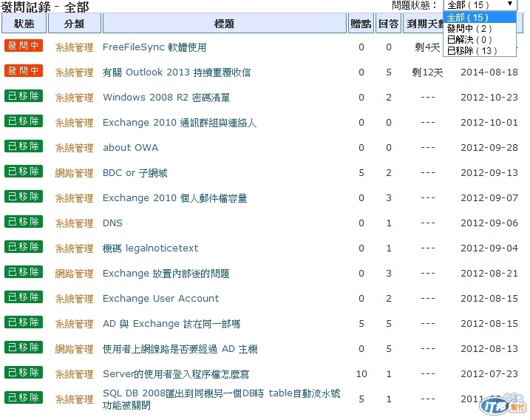Click 網路管理 category on BDC or 子網域 row
Screen dimensions: 530x420
pyautogui.click(x=75, y=173)
